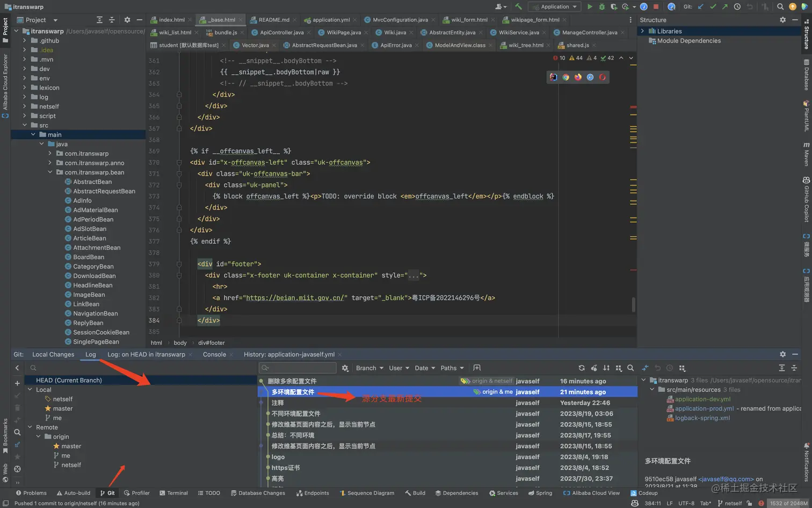Open in Chrome browser icon in editor
This screenshot has height=508, width=812.
(x=565, y=77)
